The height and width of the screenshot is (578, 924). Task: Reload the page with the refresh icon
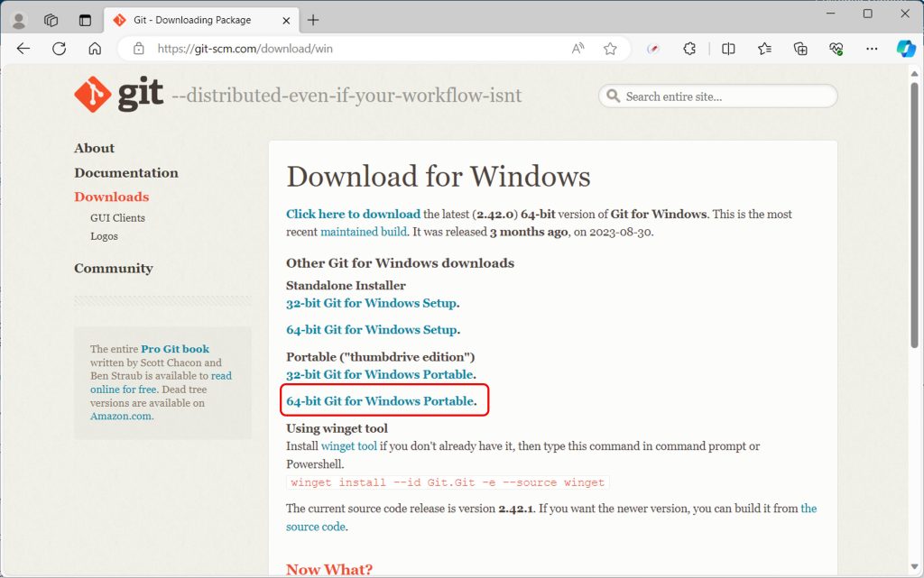(60, 49)
